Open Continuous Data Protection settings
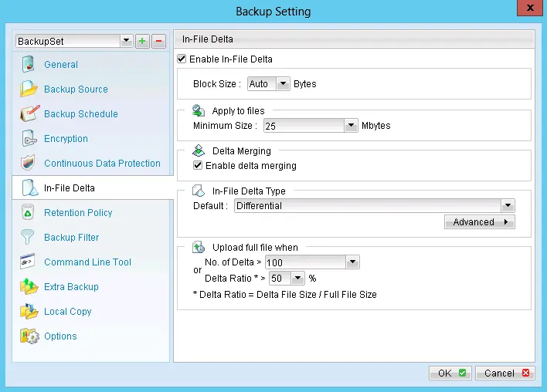Screen dimensions: 547x392 [102, 163]
